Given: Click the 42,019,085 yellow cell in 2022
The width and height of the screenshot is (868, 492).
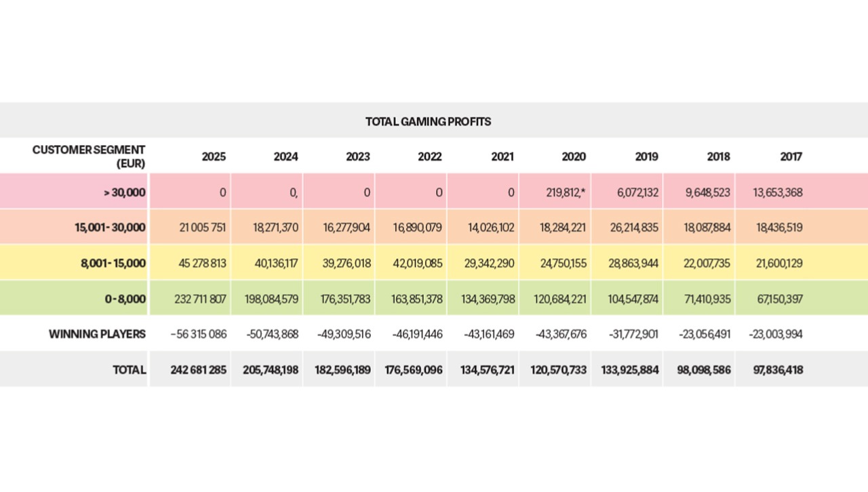Looking at the screenshot, I should pyautogui.click(x=418, y=263).
